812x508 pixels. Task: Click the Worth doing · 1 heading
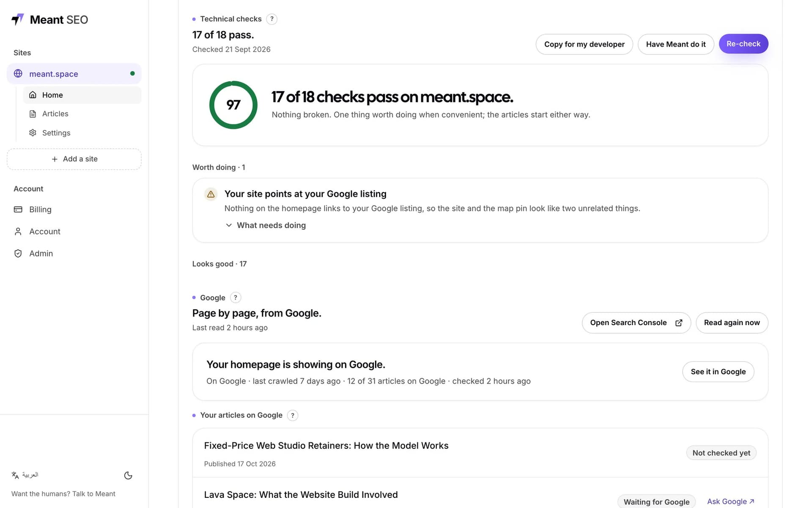(x=219, y=168)
